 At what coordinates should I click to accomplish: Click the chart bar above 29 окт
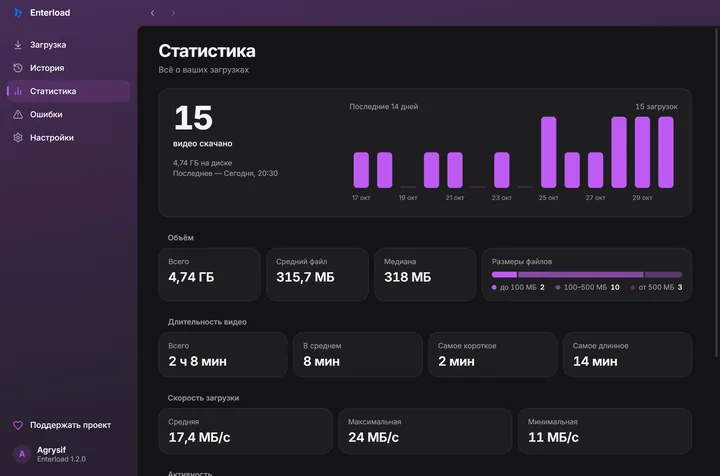coord(642,152)
